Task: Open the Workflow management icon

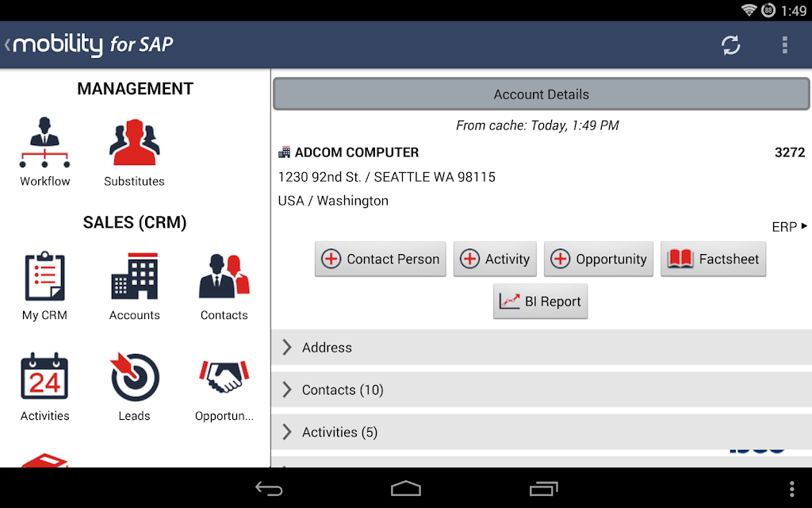Action: coord(44,143)
